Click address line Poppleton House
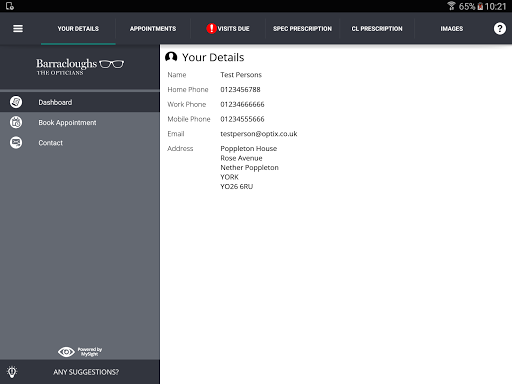The width and height of the screenshot is (512, 384). click(x=249, y=148)
